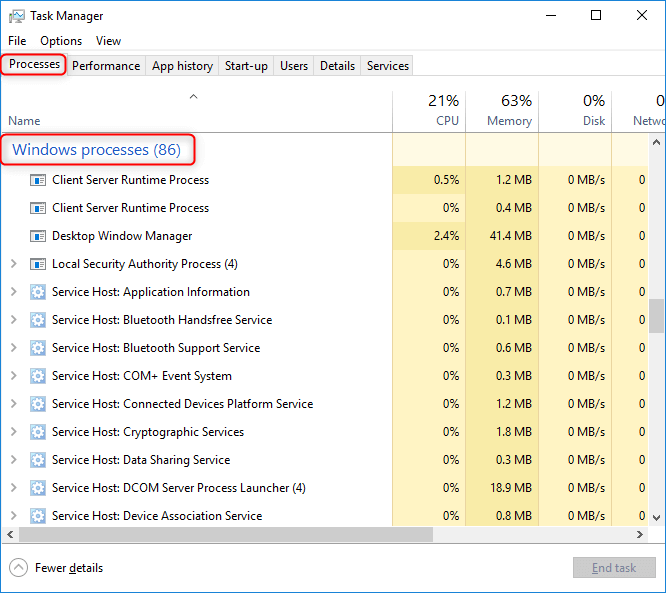
Task: Expand Service Host: Bluetooth Support Service
Action: (13, 348)
